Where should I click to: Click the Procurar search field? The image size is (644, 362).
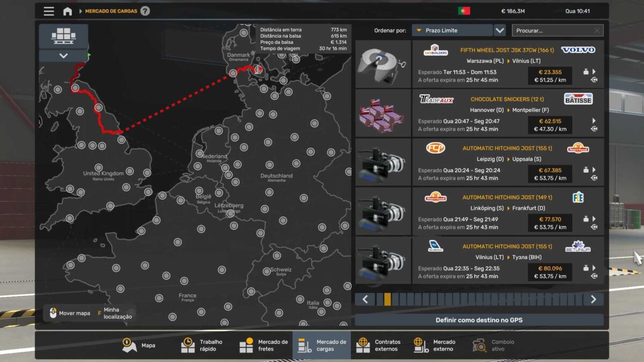pos(552,31)
